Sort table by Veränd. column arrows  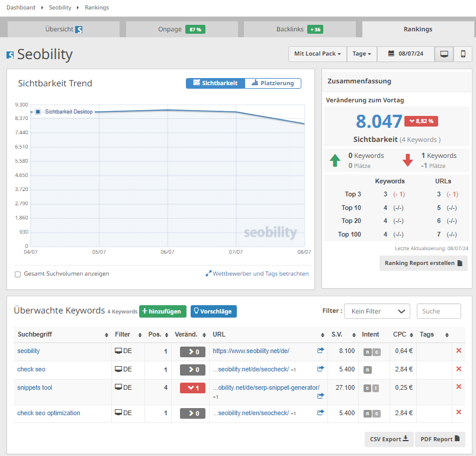204,335
